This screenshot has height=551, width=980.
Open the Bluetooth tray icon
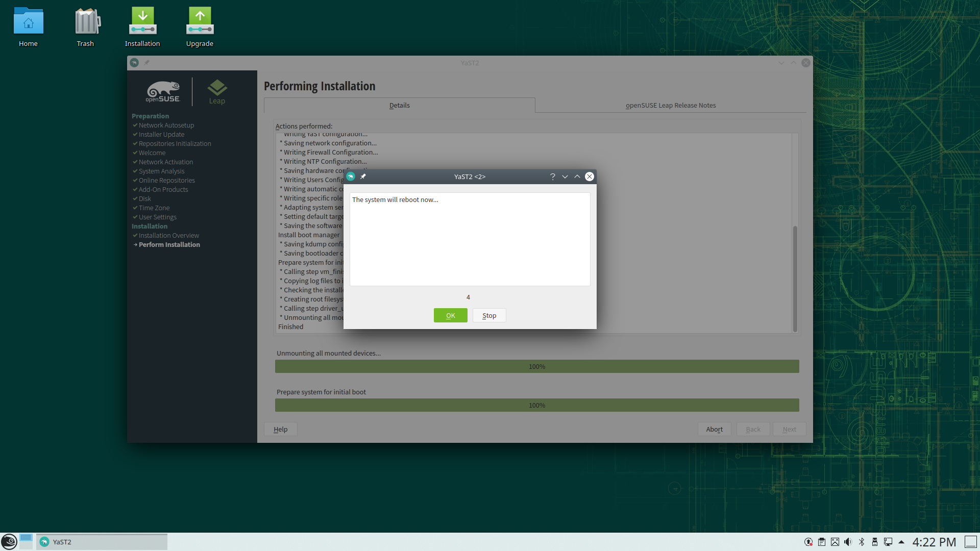tap(862, 542)
